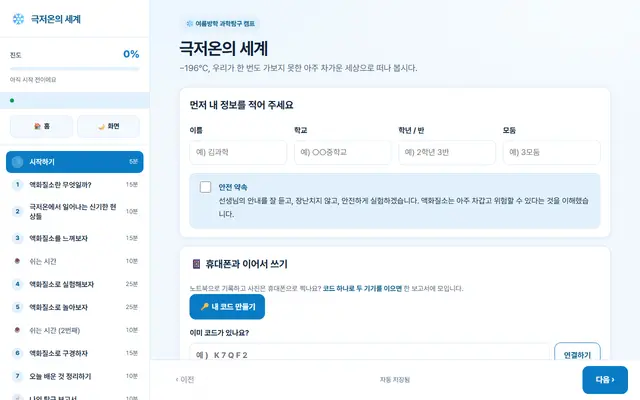Click the sidebar title 극저온의 세계
This screenshot has width=640, height=400.
click(56, 19)
